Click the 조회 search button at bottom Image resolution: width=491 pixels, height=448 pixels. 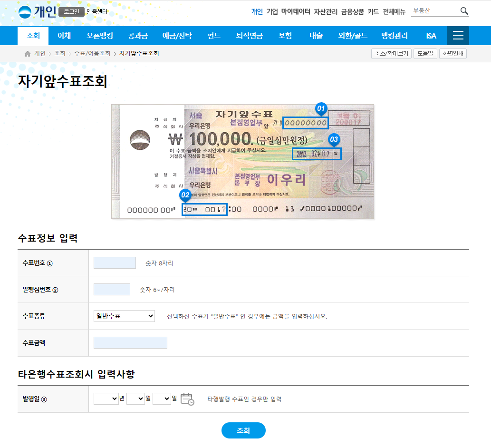(243, 430)
